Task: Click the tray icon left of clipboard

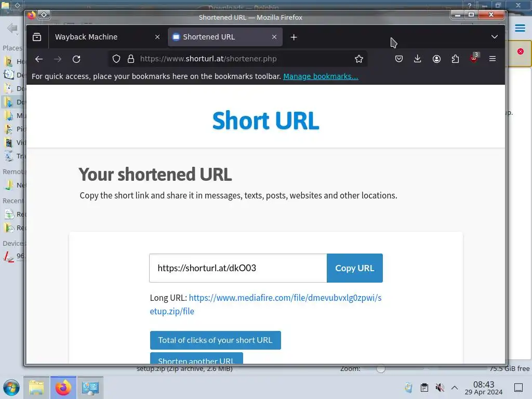Action: click(408, 388)
